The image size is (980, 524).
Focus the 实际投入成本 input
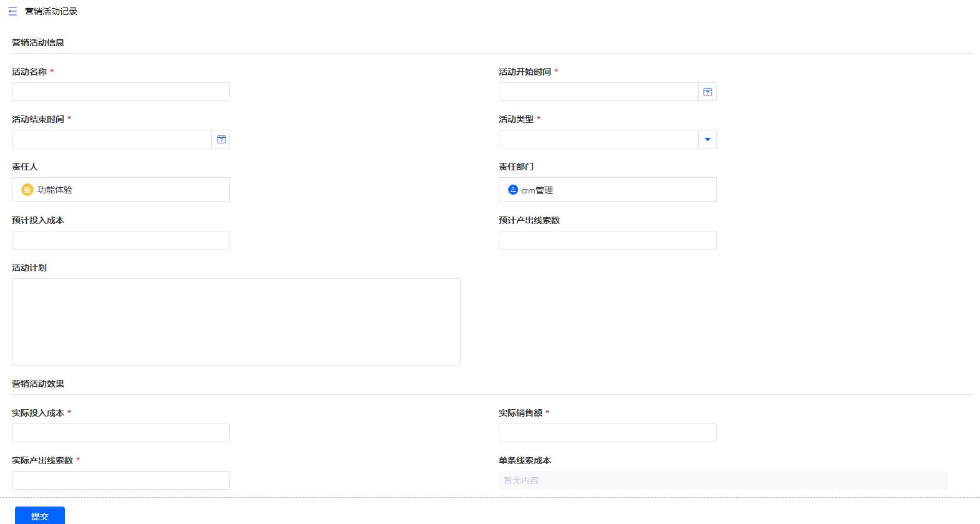(x=121, y=433)
